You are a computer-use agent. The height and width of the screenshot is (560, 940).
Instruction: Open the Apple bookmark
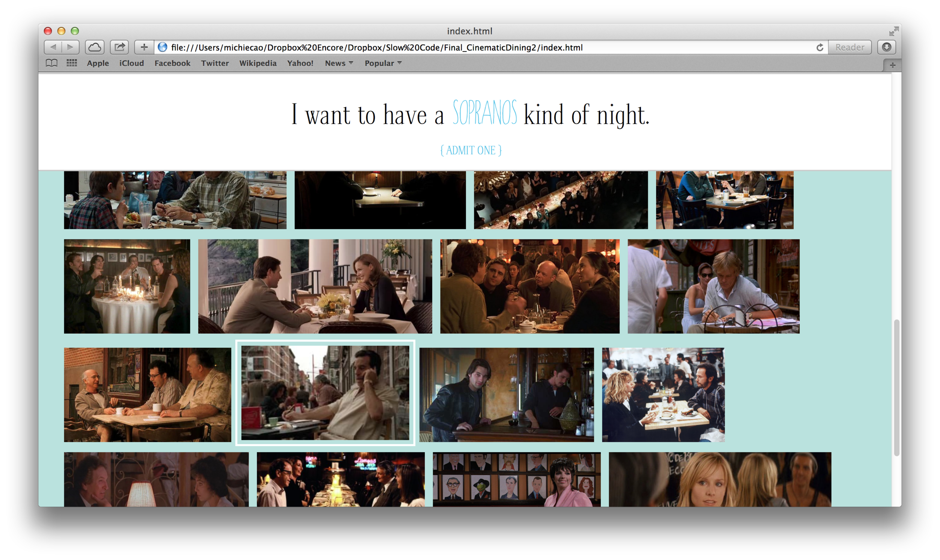[x=98, y=64]
